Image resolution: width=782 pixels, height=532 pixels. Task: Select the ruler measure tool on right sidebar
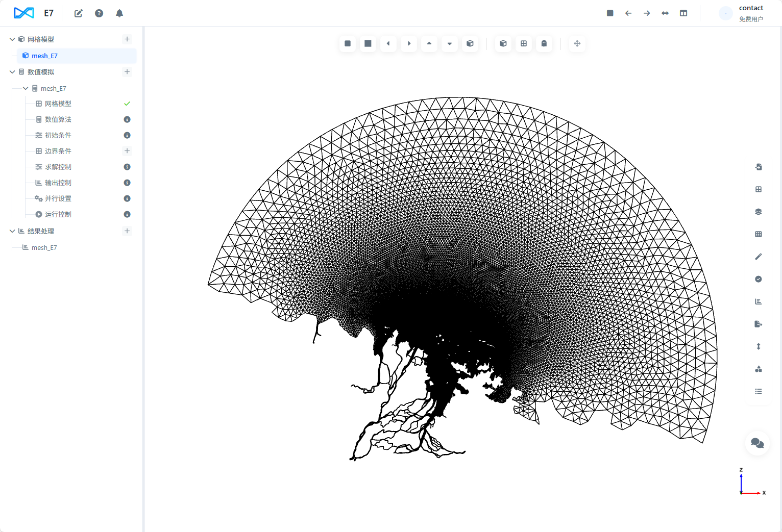(x=758, y=257)
